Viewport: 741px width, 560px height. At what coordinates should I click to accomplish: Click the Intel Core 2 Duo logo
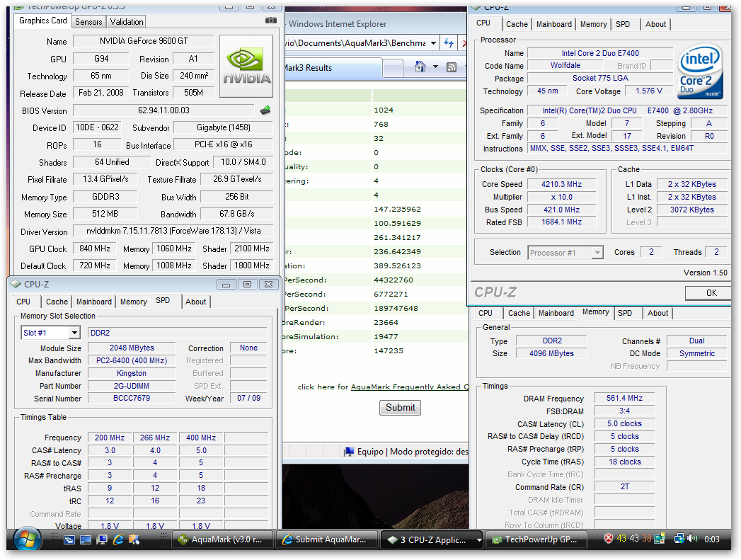[699, 72]
